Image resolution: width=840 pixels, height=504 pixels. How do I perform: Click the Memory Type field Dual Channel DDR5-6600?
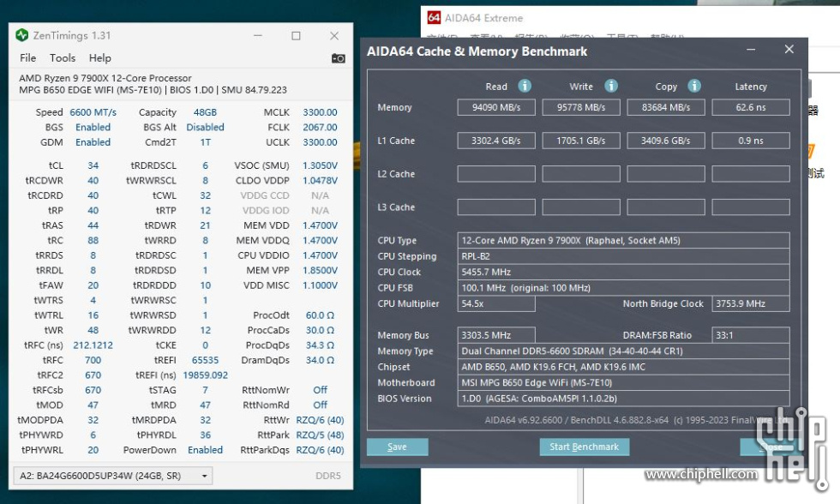coord(624,351)
